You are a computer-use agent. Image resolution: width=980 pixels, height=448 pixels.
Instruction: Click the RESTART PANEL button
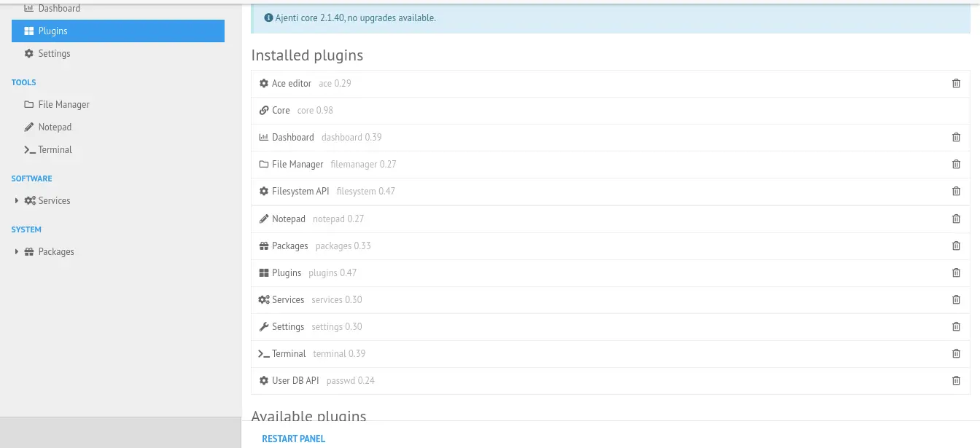pos(294,439)
